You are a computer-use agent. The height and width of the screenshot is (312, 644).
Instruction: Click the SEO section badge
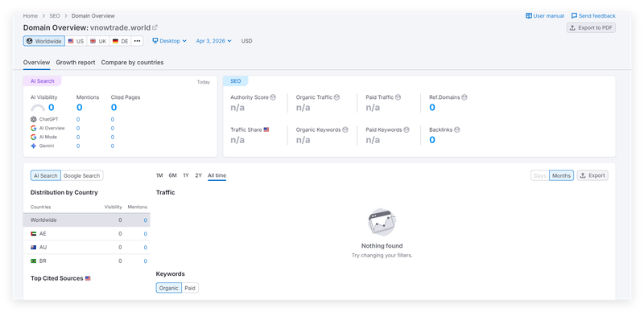236,81
